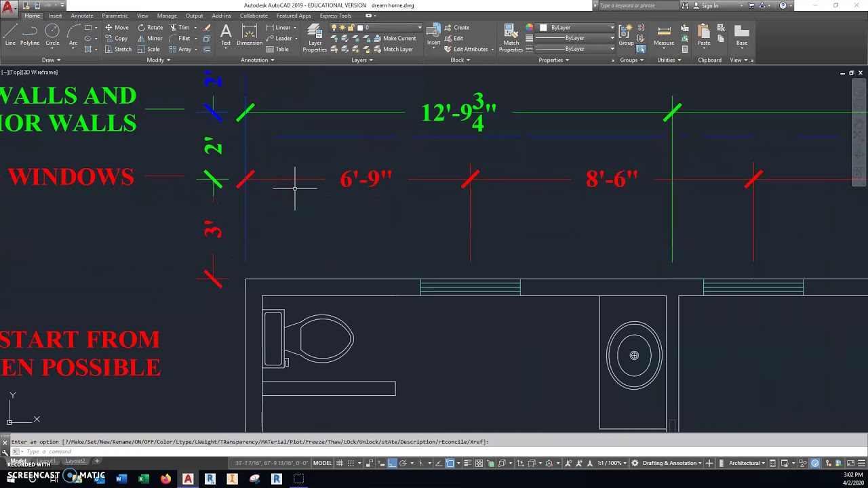The width and height of the screenshot is (868, 488).
Task: Switch to Layout2 tab
Action: 75,462
